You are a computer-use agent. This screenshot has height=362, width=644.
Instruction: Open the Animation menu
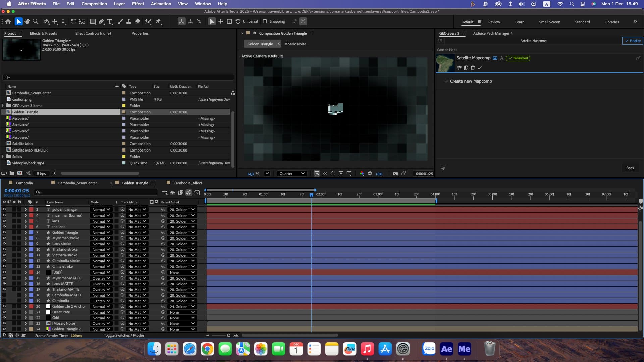161,4
